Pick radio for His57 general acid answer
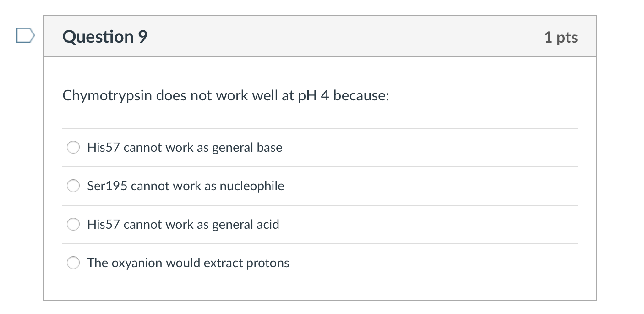644x314 pixels. point(73,225)
